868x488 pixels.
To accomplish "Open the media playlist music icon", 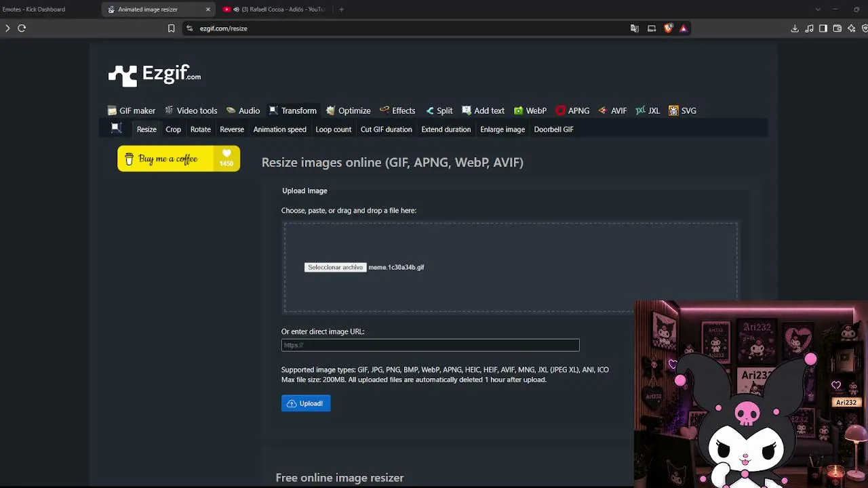I will tap(809, 28).
